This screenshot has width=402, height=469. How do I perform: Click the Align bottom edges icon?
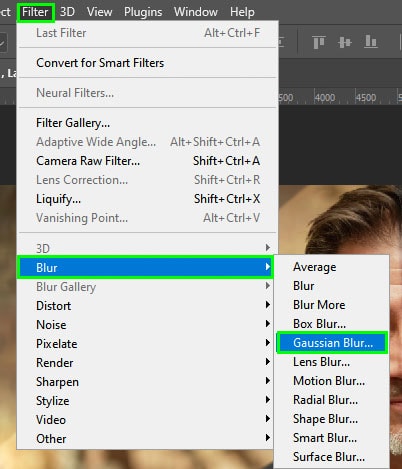pos(371,42)
